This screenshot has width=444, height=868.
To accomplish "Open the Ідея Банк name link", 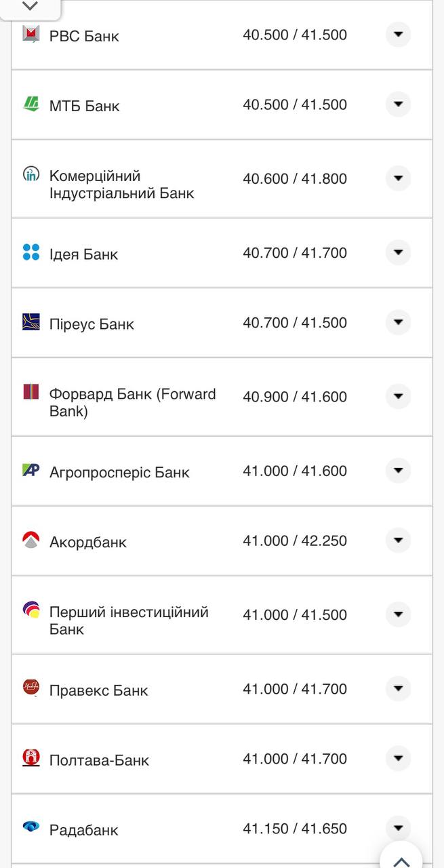I will tap(83, 254).
